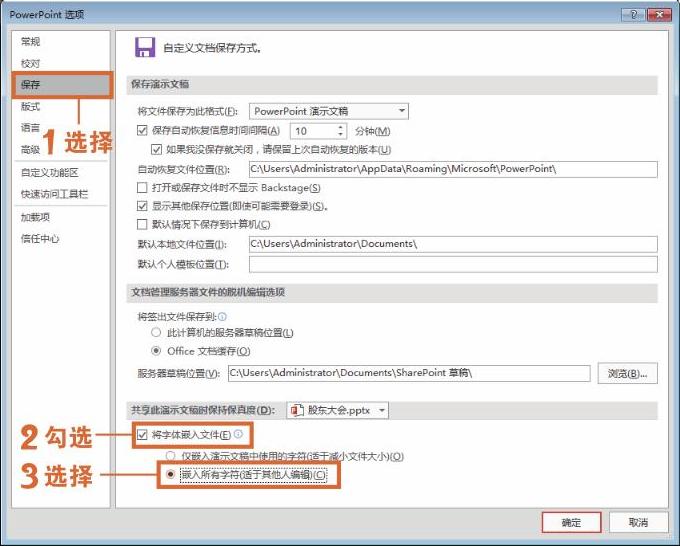Open the 版式 options category
Viewport: 680px width, 546px height.
(x=30, y=106)
